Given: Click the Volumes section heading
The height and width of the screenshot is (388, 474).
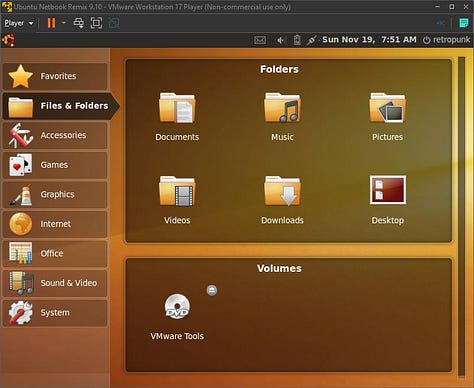Looking at the screenshot, I should (279, 268).
